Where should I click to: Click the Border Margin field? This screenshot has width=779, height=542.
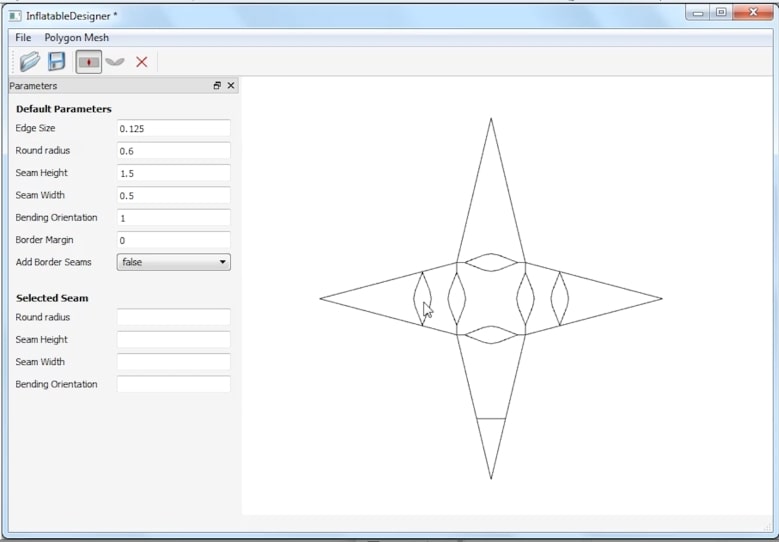coord(173,240)
